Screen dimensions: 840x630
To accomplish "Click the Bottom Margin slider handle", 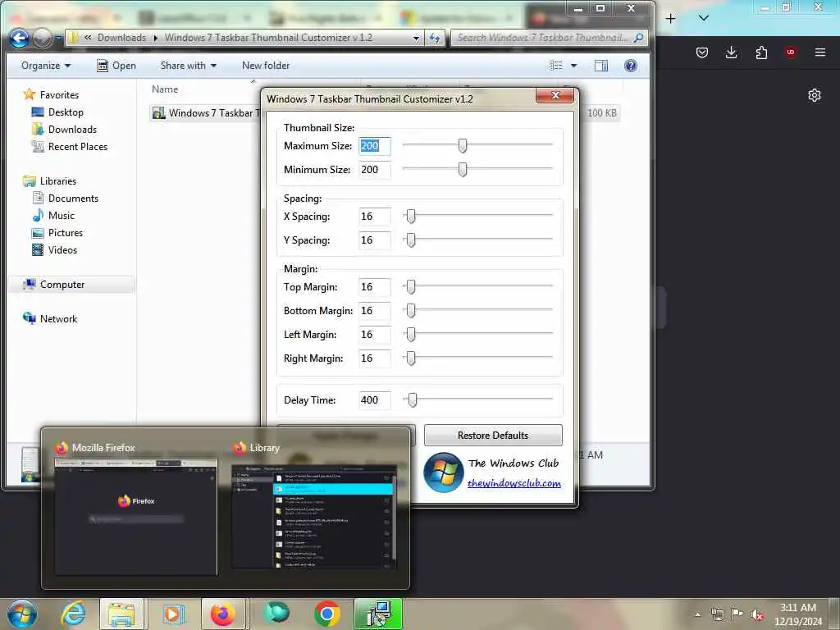I will pos(410,310).
